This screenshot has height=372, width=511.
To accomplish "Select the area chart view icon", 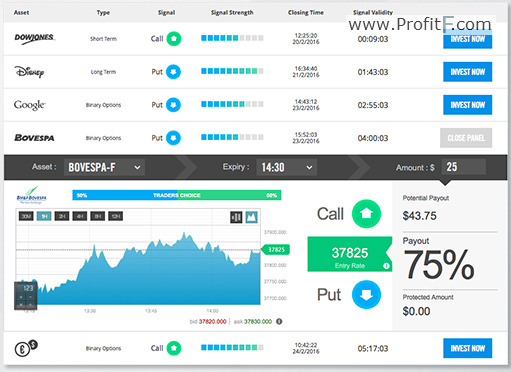I will tap(252, 217).
